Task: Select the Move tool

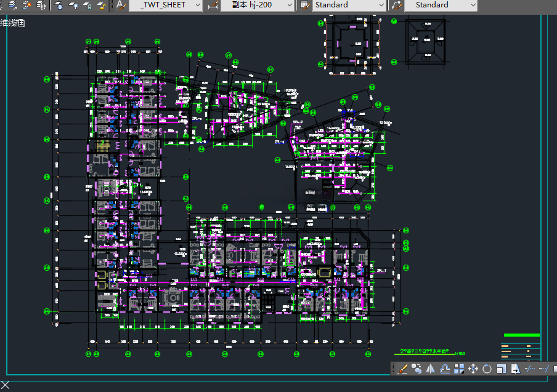Action: pyautogui.click(x=473, y=369)
